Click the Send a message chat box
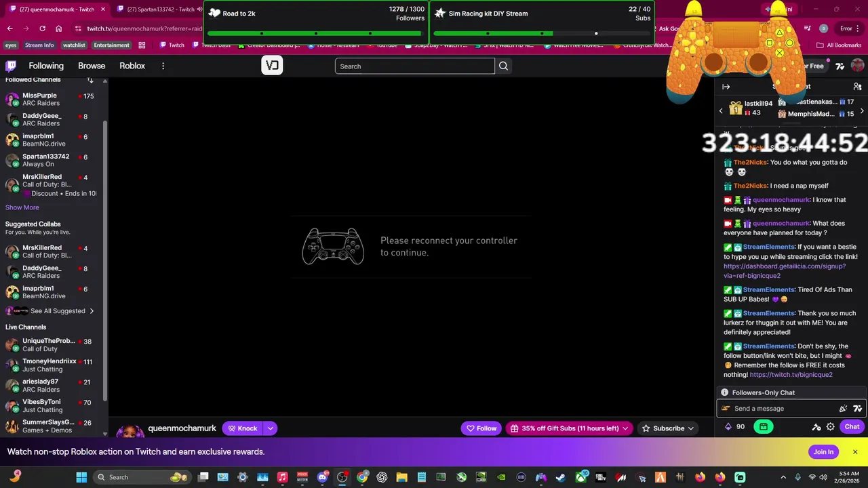The width and height of the screenshot is (868, 488). point(778,409)
